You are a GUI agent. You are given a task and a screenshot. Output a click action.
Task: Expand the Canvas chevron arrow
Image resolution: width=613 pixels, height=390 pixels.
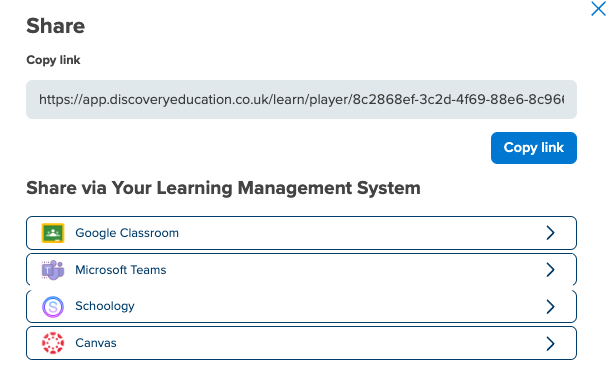pos(550,343)
